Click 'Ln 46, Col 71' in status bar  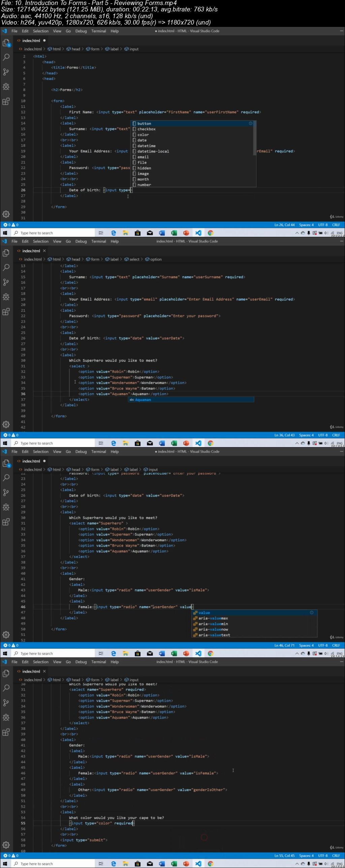[x=285, y=645]
